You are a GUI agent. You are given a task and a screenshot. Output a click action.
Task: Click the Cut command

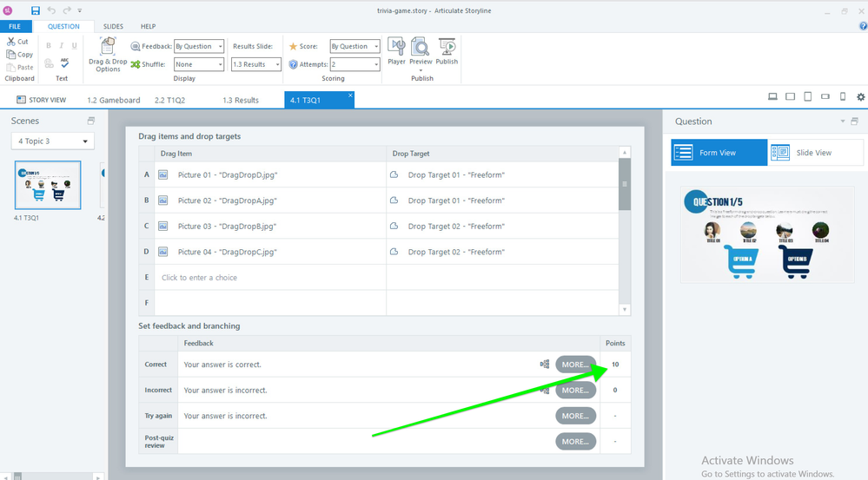(x=18, y=42)
